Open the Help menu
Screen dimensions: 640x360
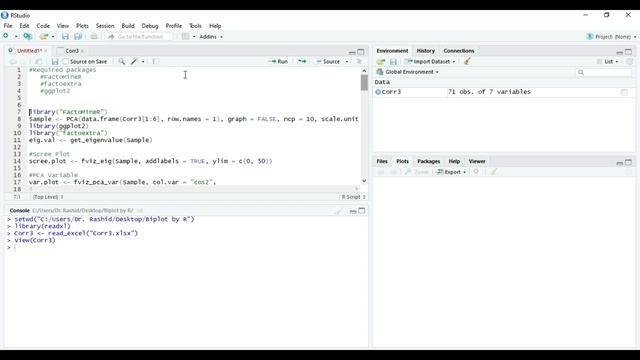click(x=215, y=26)
